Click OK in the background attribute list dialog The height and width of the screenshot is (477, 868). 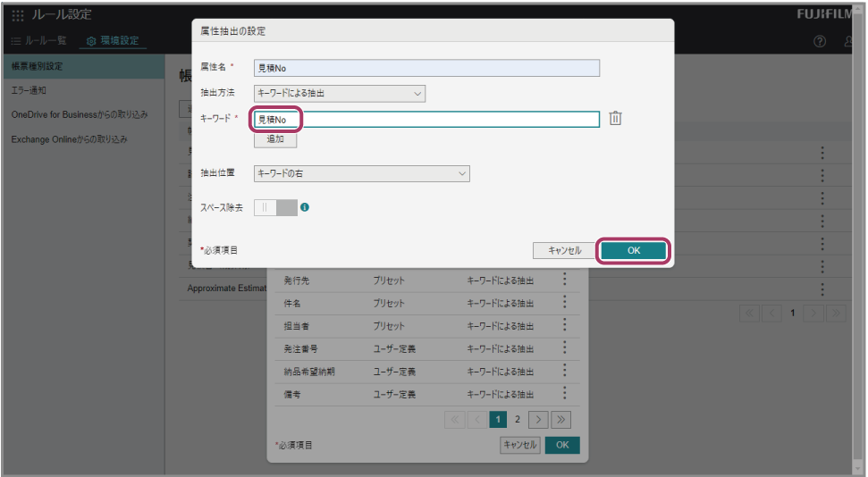pos(562,445)
